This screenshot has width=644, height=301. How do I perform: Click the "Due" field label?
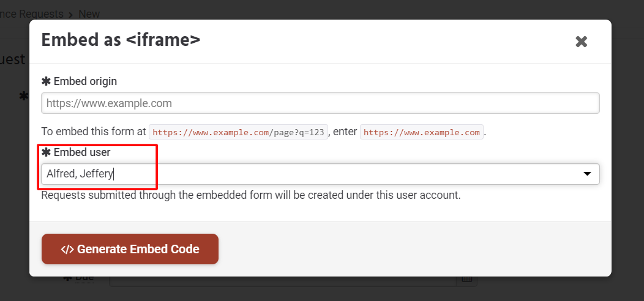point(84,278)
